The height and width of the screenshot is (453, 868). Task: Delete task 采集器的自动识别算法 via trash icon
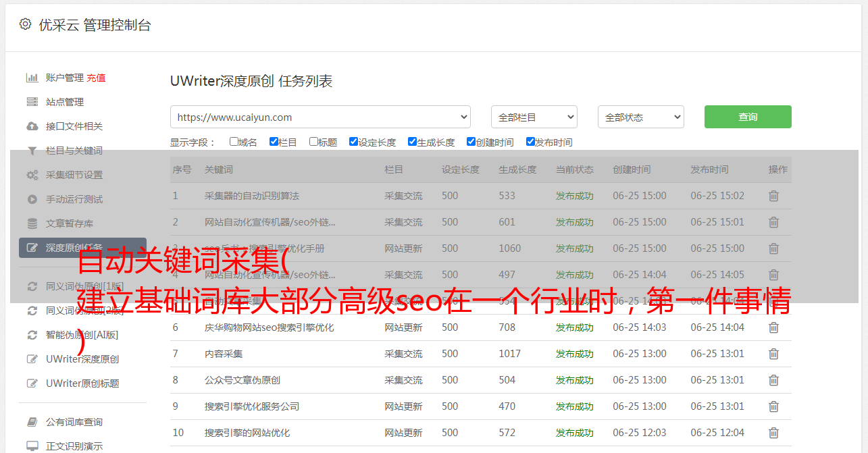point(774,196)
